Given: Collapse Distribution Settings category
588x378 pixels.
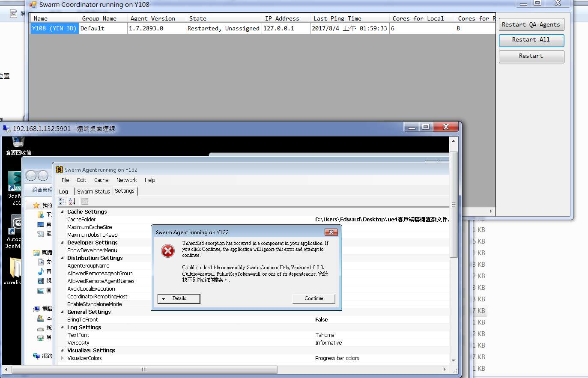Looking at the screenshot, I should coord(62,258).
